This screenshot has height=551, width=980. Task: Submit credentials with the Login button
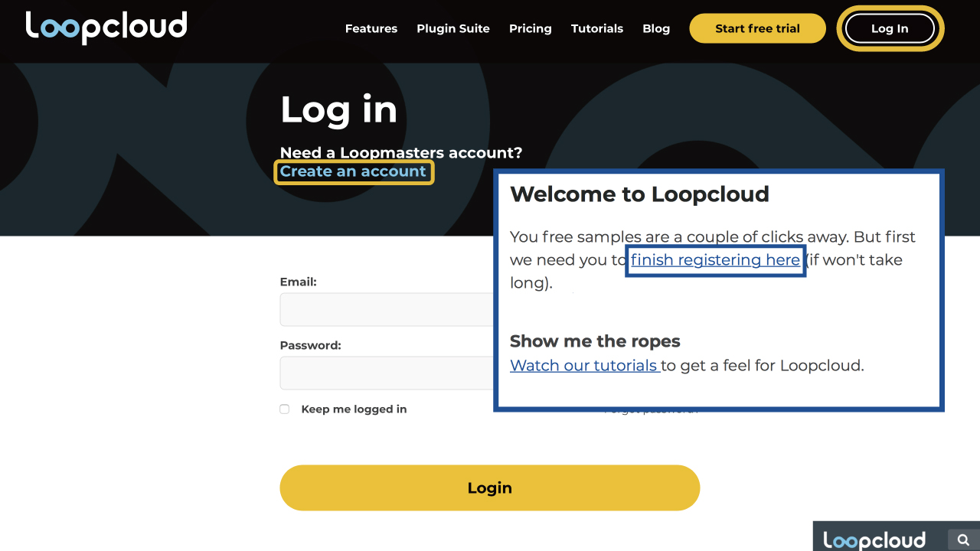490,487
